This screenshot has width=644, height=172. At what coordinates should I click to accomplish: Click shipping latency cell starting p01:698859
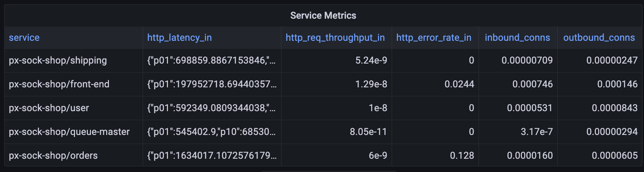tap(211, 61)
